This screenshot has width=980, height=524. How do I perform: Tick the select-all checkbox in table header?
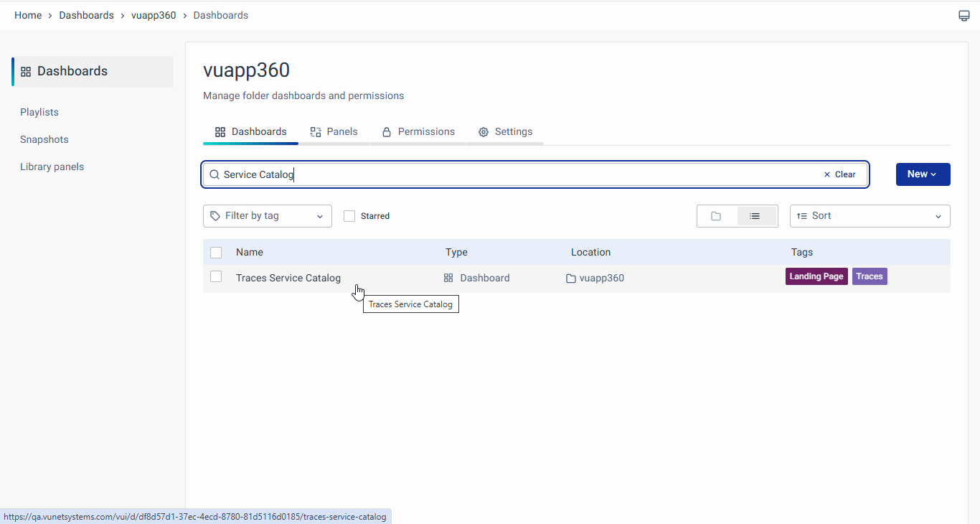[x=216, y=253]
